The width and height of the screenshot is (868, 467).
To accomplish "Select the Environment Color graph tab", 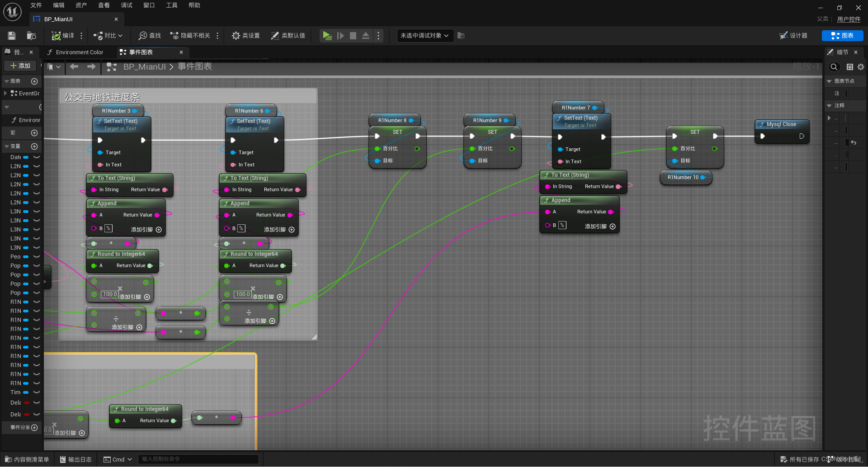I will tap(75, 52).
